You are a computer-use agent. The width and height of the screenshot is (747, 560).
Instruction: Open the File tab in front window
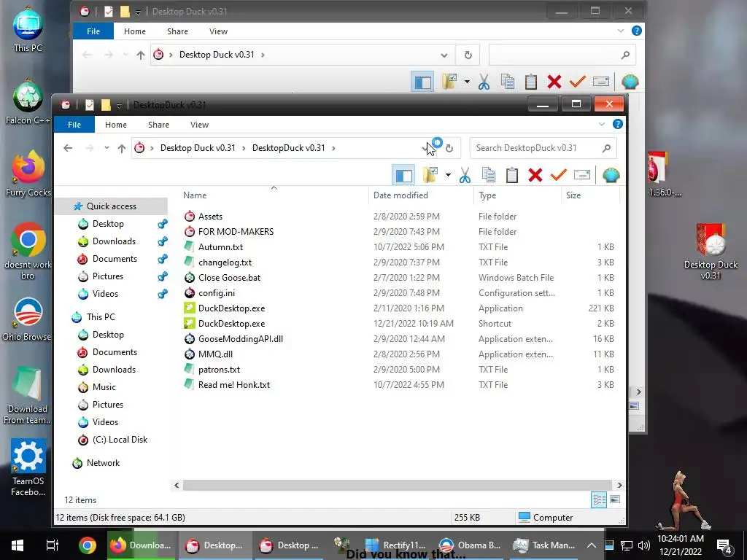coord(74,125)
